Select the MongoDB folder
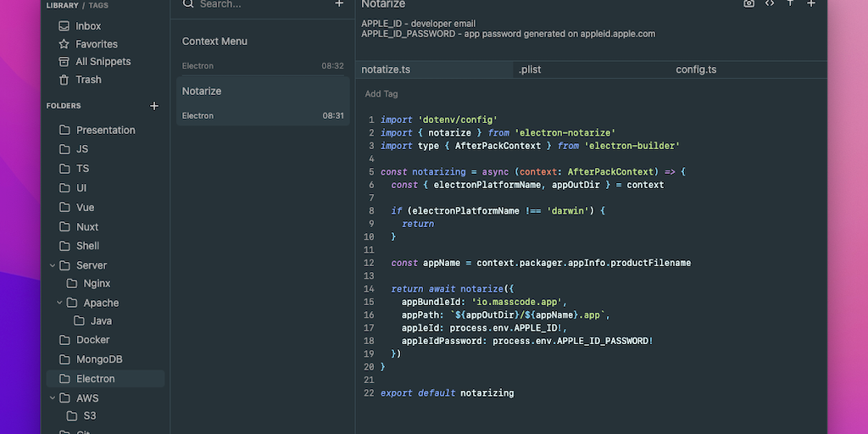 click(x=100, y=359)
